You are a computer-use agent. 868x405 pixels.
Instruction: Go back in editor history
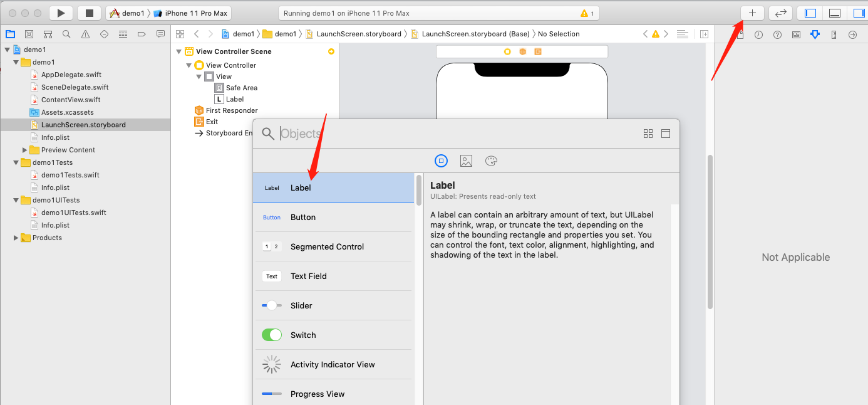(x=196, y=34)
